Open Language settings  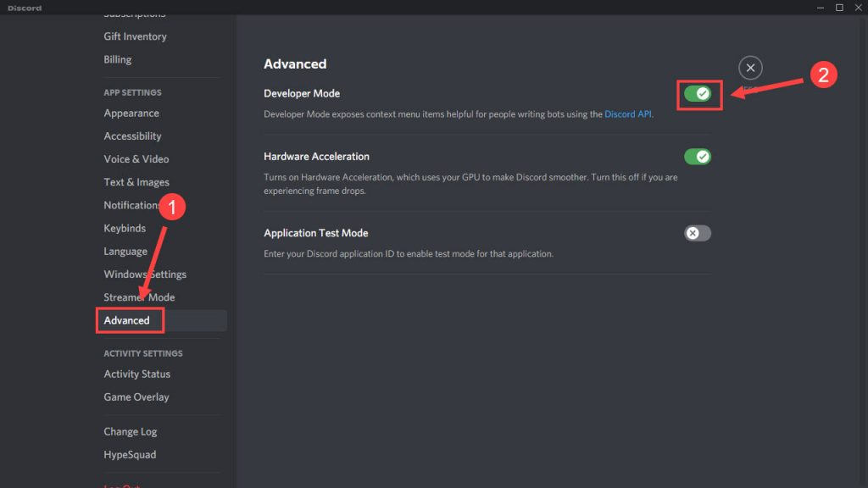pos(125,251)
